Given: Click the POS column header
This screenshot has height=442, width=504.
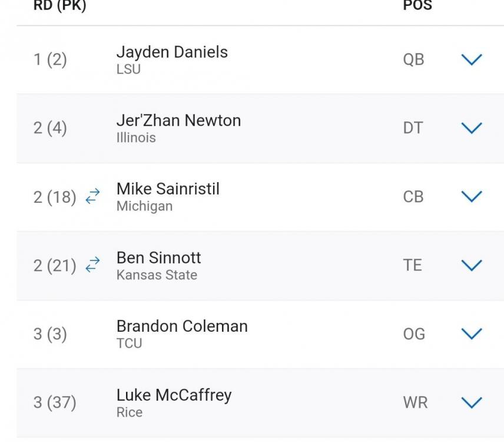Looking at the screenshot, I should pyautogui.click(x=417, y=6).
